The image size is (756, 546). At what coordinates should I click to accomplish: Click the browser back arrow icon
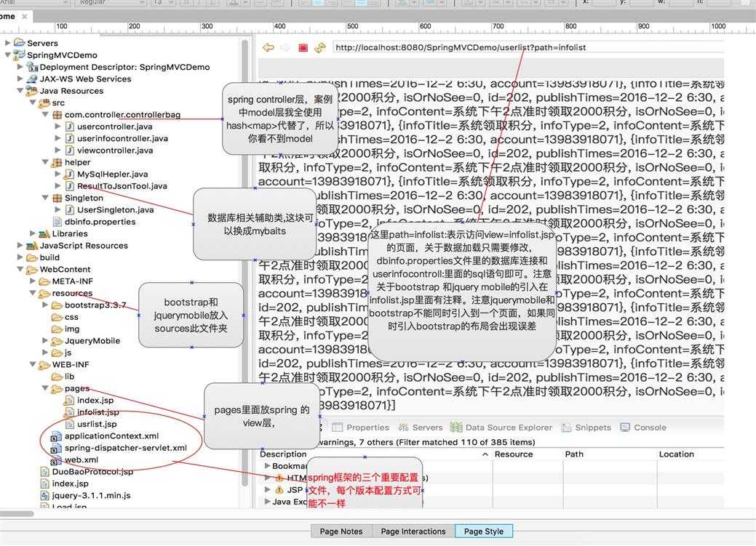(268, 47)
